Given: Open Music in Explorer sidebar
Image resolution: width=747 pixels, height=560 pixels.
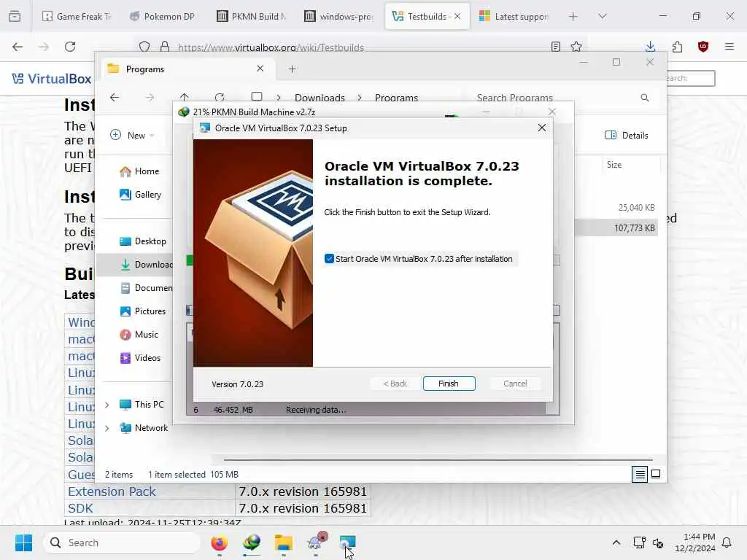Looking at the screenshot, I should tap(139, 334).
